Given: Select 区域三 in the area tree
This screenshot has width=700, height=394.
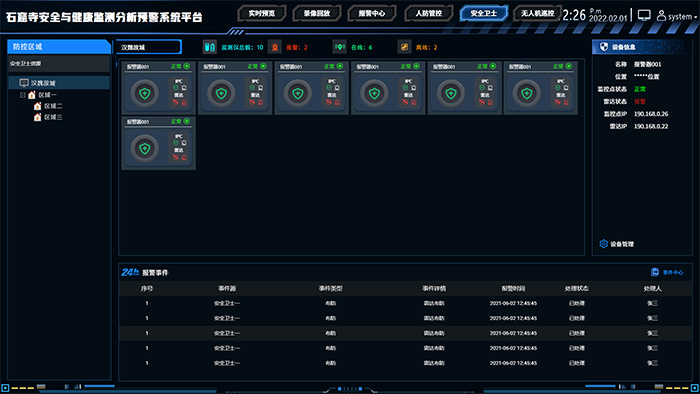Looking at the screenshot, I should [53, 117].
